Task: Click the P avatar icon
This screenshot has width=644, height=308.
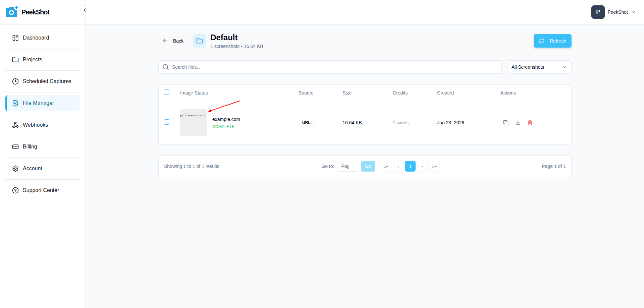Action: tap(598, 12)
